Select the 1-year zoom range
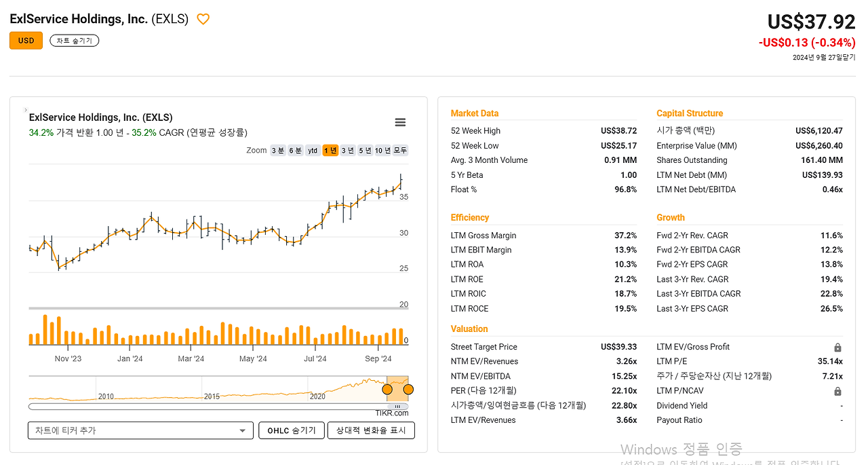Image resolution: width=868 pixels, height=465 pixels. coord(330,151)
